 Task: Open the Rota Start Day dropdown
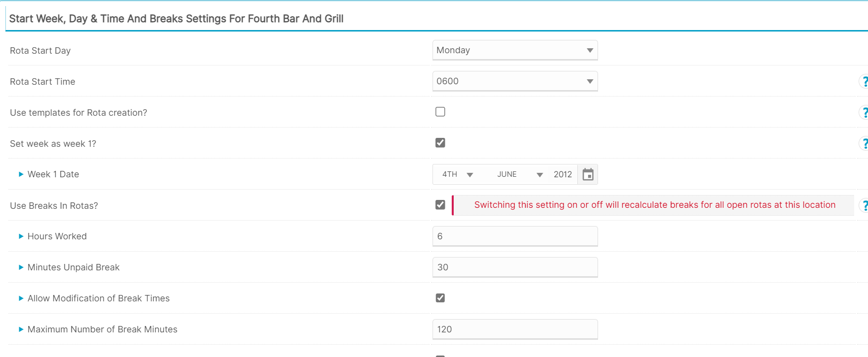click(515, 50)
